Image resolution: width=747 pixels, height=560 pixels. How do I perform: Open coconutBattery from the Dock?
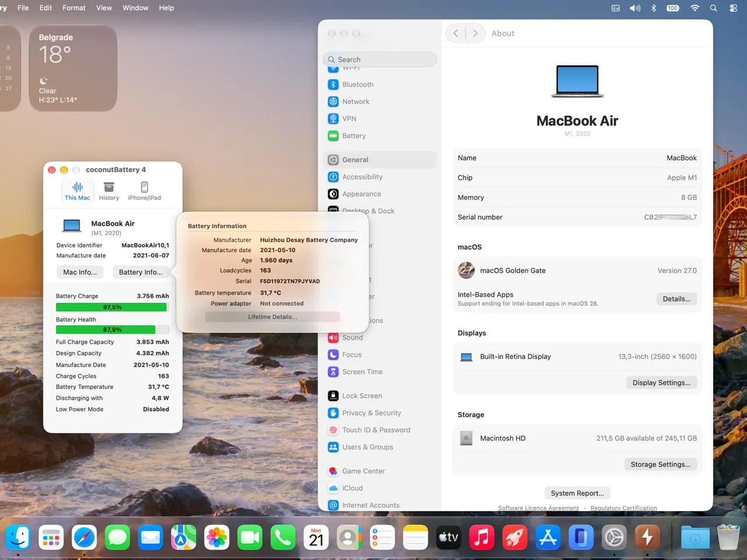coord(647,537)
